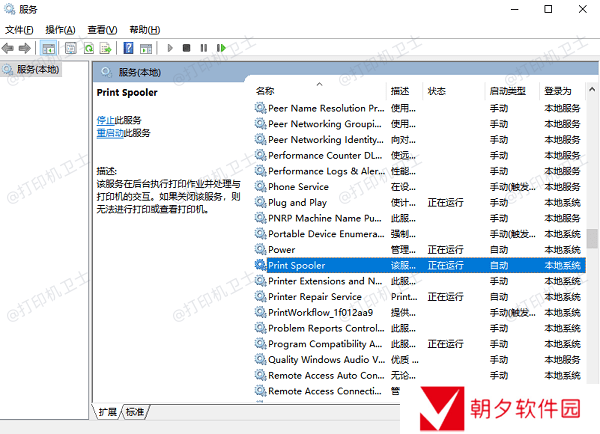Sort by the 名称 column header
The height and width of the screenshot is (434, 600).
[x=265, y=91]
